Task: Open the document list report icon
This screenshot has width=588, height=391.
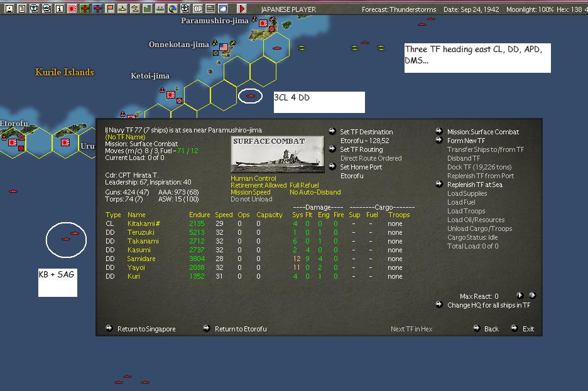Action: click(x=22, y=8)
